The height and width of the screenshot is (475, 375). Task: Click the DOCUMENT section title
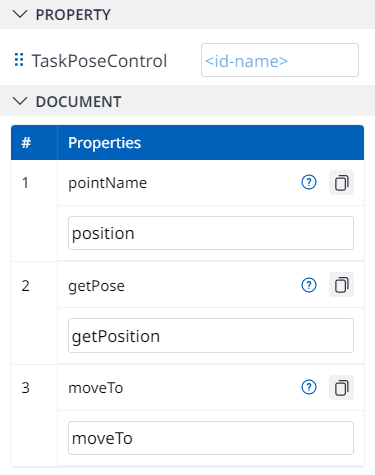tap(78, 102)
